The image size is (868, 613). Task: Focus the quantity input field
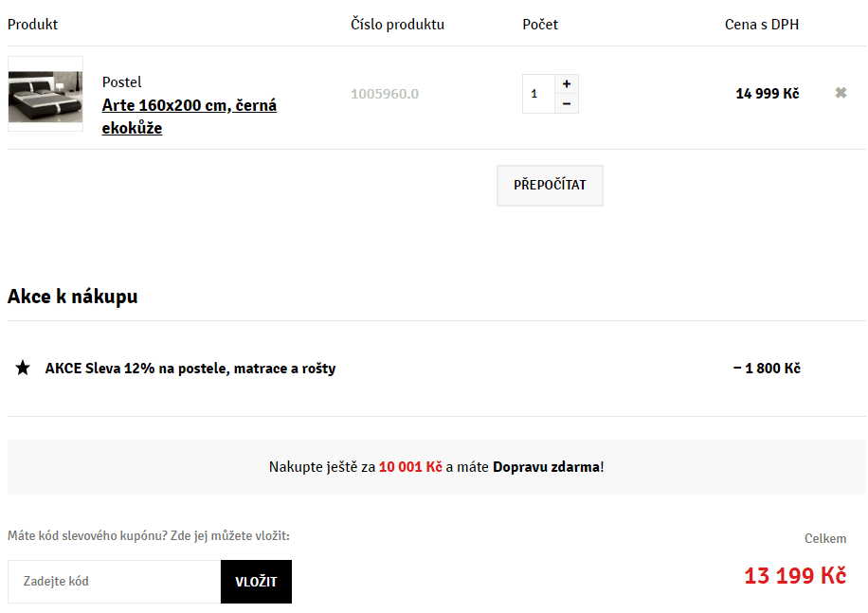(537, 94)
